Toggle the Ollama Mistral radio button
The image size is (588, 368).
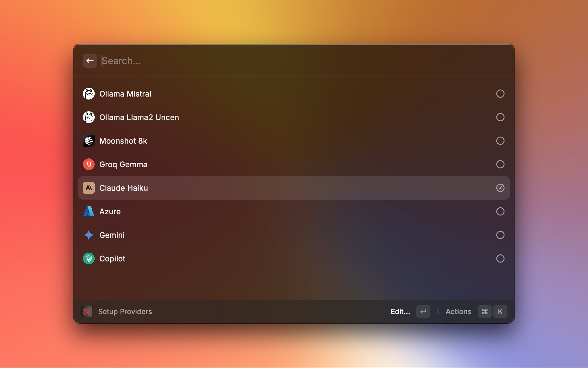click(500, 94)
